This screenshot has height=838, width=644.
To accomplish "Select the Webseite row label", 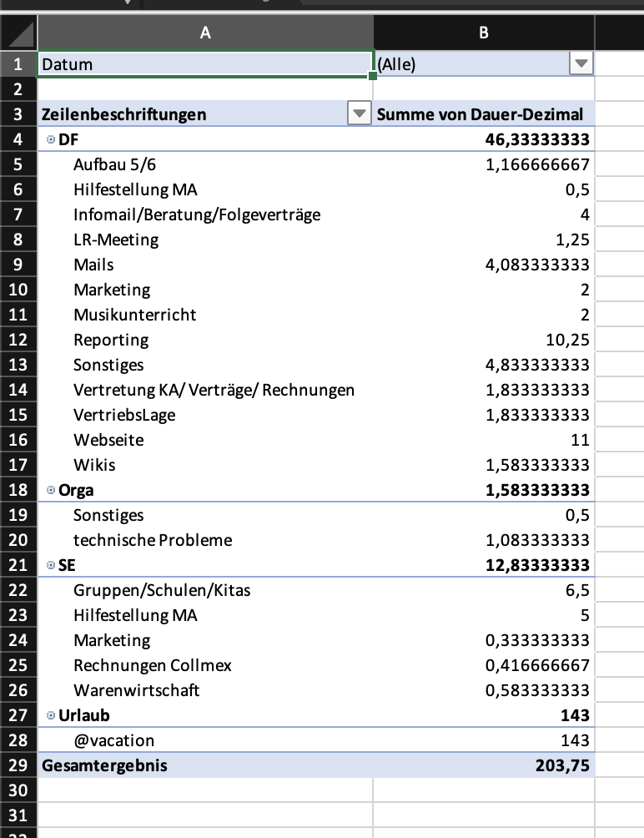I will 108,440.
